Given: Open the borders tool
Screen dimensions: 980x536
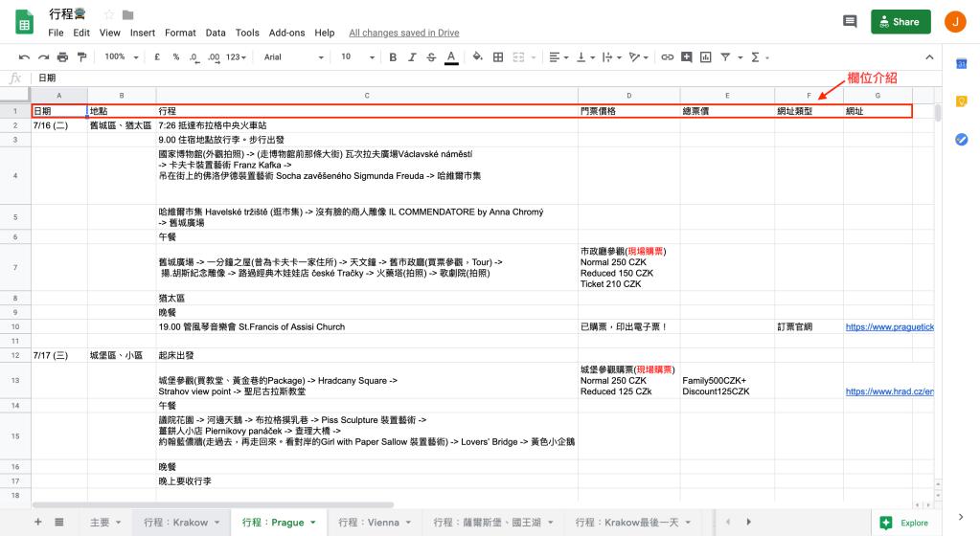Looking at the screenshot, I should click(x=497, y=57).
